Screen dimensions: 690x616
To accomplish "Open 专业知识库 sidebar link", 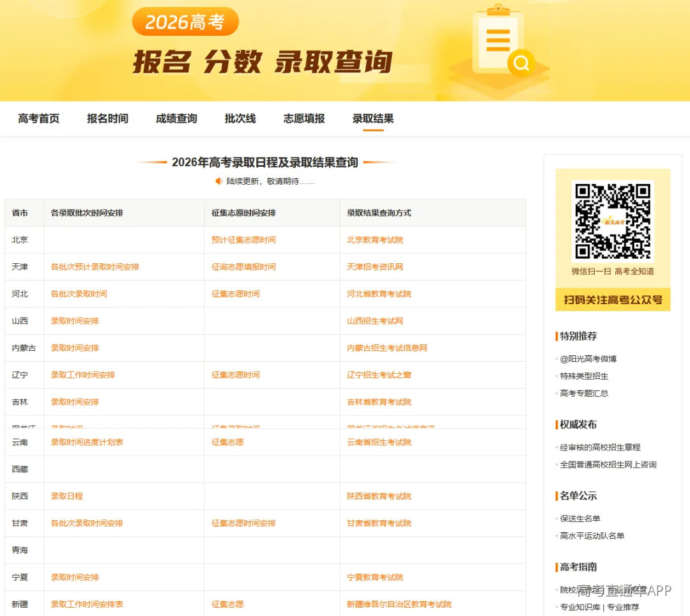I will click(580, 607).
